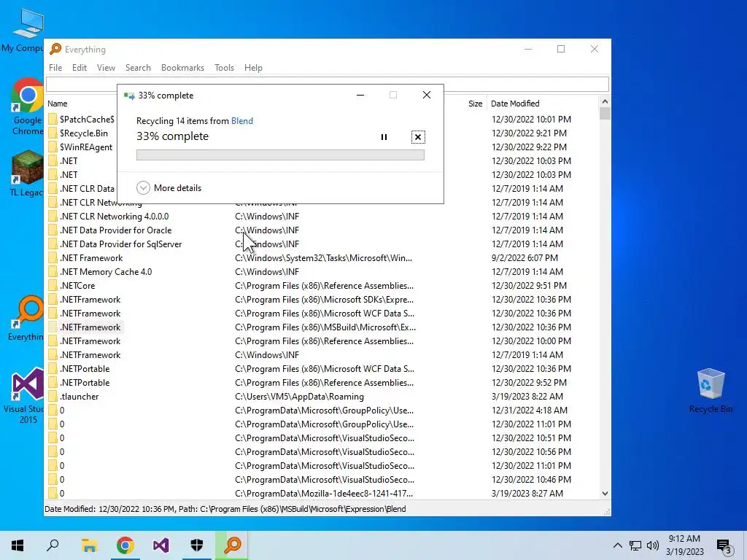Select the $Recycle.Bin folder icon
This screenshot has width=747, height=560.
pyautogui.click(x=53, y=133)
